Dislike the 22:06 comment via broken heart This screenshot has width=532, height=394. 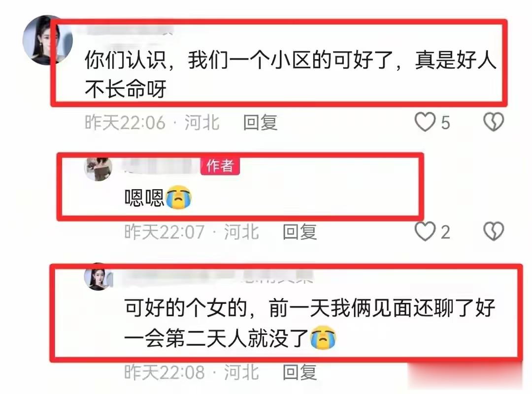tap(494, 122)
